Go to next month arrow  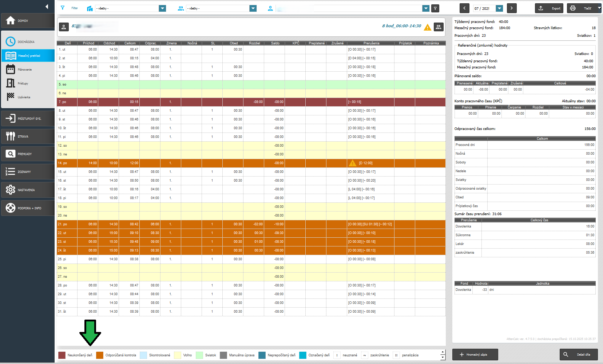click(512, 8)
